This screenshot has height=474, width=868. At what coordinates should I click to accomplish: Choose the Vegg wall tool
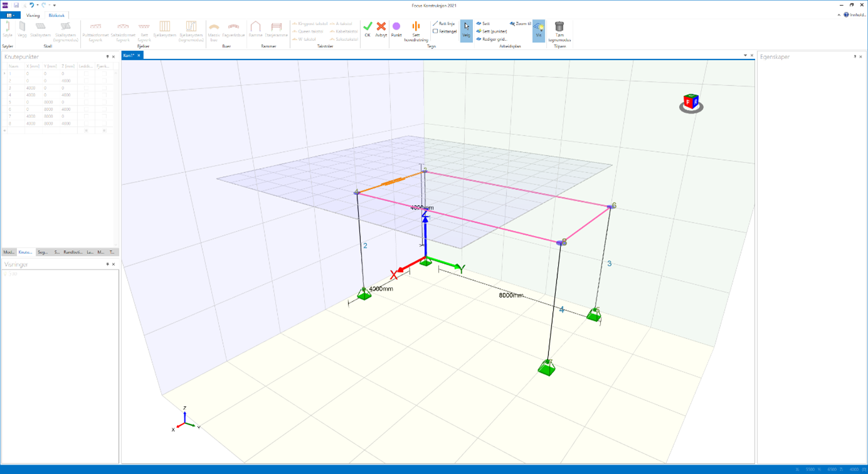[22, 29]
